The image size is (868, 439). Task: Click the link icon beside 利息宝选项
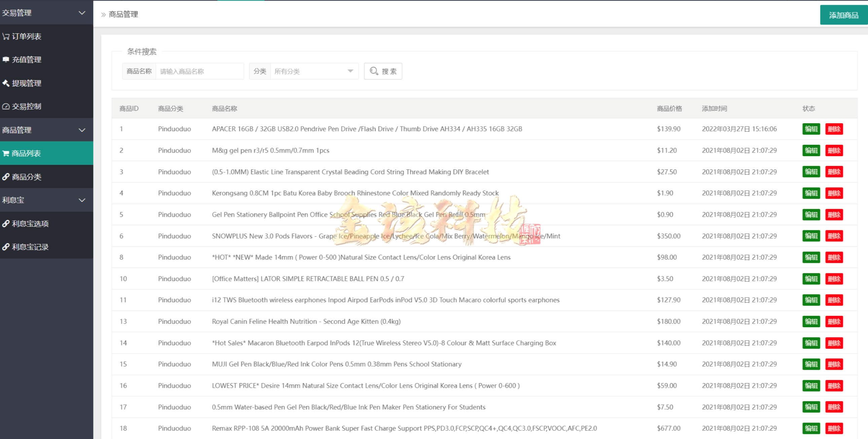click(x=6, y=224)
